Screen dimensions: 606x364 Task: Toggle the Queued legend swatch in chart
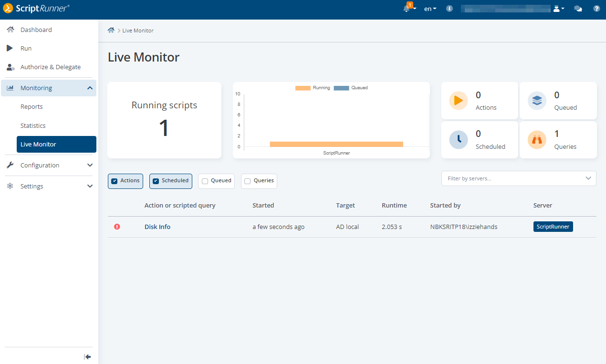[x=342, y=88]
